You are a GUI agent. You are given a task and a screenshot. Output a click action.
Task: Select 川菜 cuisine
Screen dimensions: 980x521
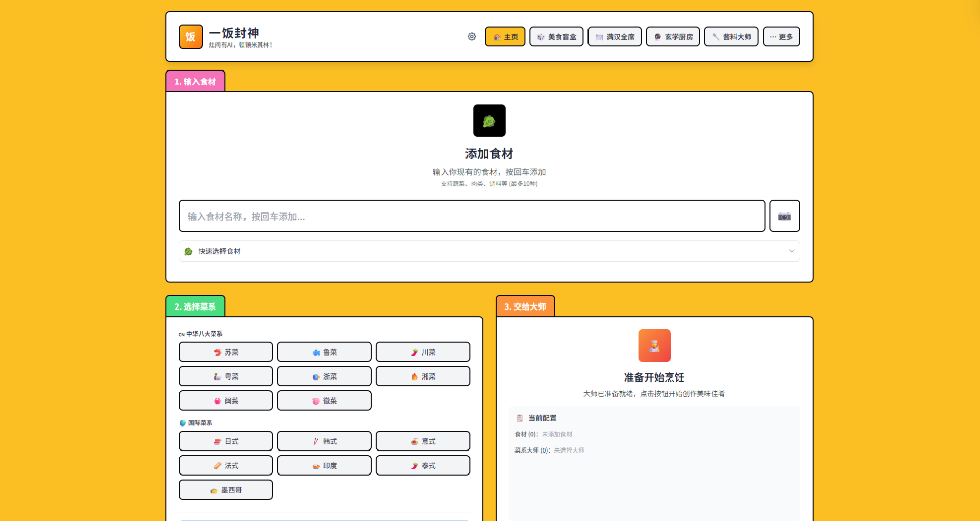click(x=423, y=352)
